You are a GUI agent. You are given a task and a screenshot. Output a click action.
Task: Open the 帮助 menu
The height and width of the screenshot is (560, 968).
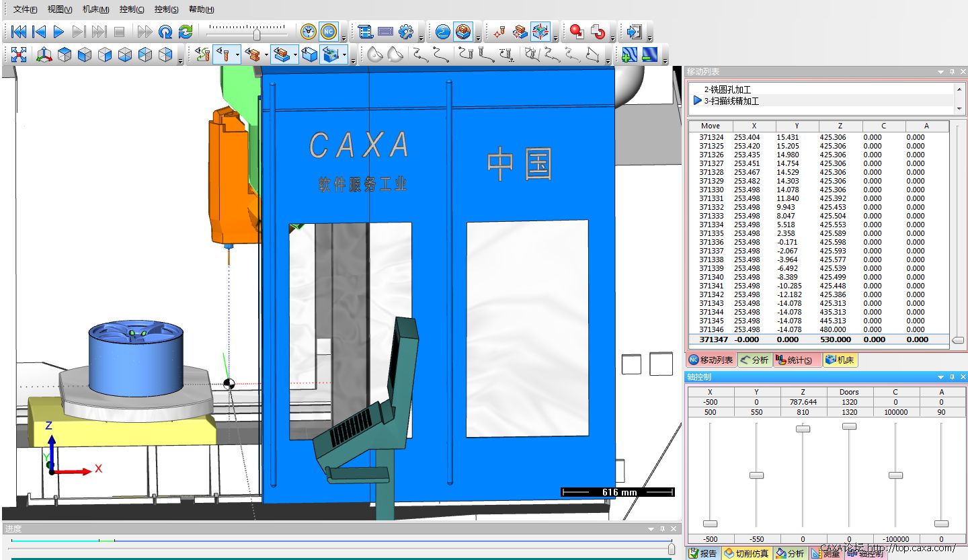201,9
